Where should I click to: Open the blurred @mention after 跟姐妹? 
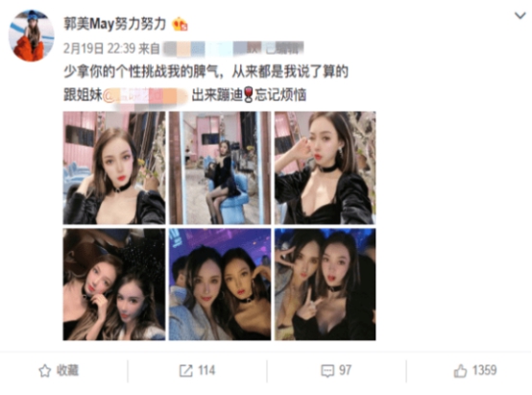[145, 95]
